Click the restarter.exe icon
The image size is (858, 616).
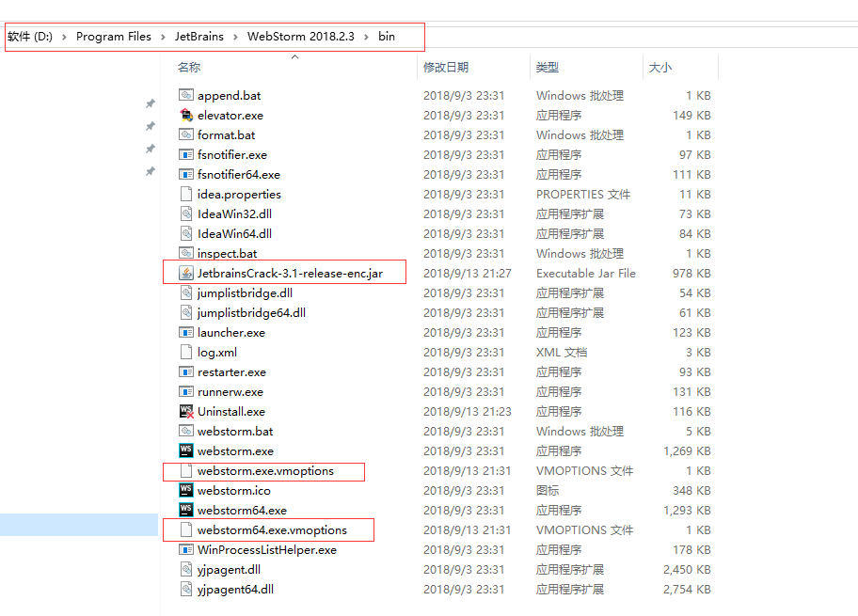[186, 372]
